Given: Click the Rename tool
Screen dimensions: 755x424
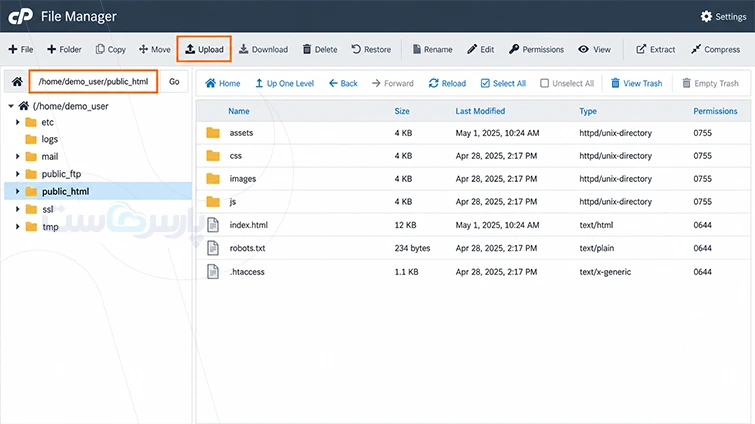Looking at the screenshot, I should coord(432,49).
